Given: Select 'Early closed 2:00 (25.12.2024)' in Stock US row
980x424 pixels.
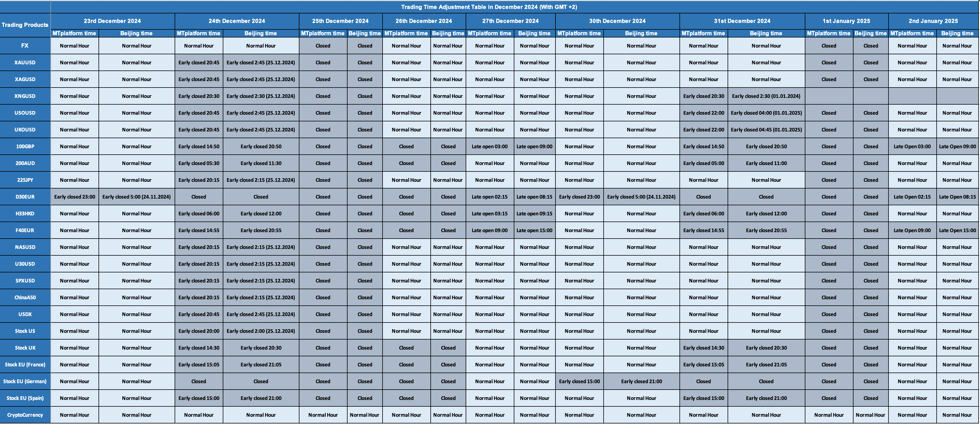Looking at the screenshot, I should click(261, 331).
